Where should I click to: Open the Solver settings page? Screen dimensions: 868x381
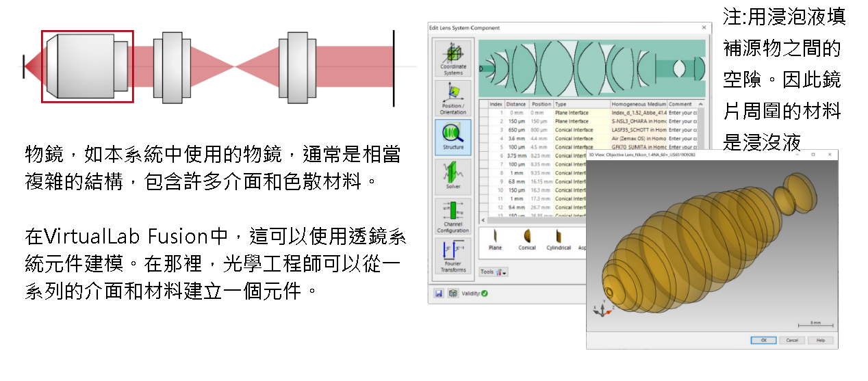click(x=452, y=176)
